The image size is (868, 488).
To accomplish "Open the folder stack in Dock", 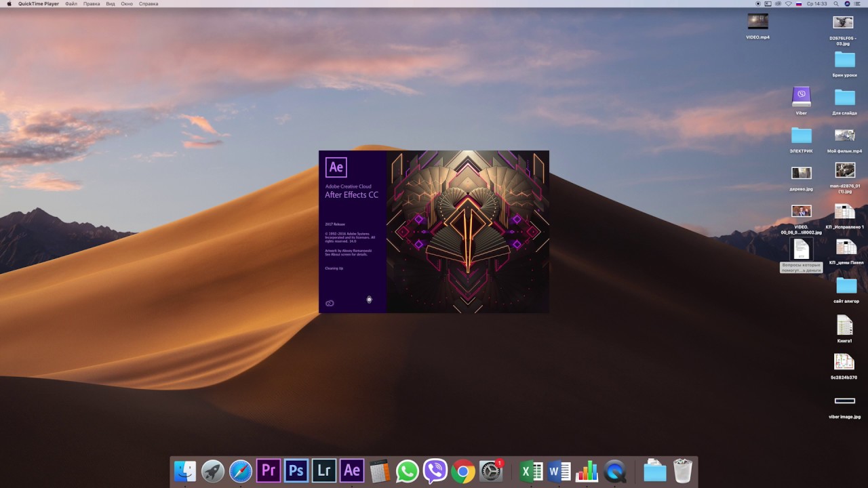I will [654, 471].
